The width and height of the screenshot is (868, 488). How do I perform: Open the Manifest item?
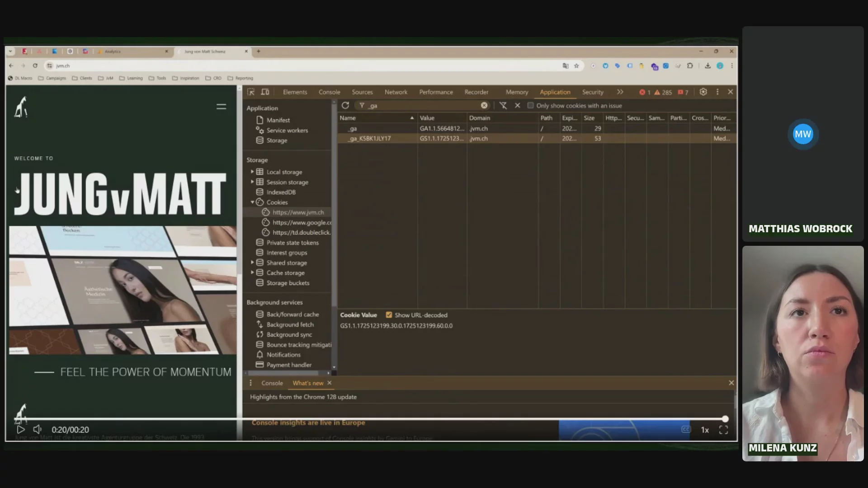278,120
